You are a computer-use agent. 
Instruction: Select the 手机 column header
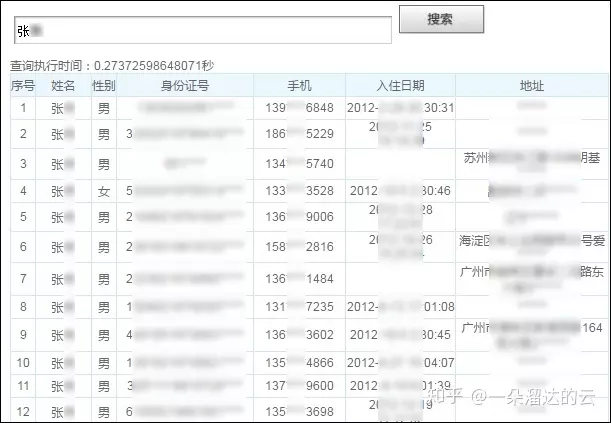pyautogui.click(x=299, y=85)
